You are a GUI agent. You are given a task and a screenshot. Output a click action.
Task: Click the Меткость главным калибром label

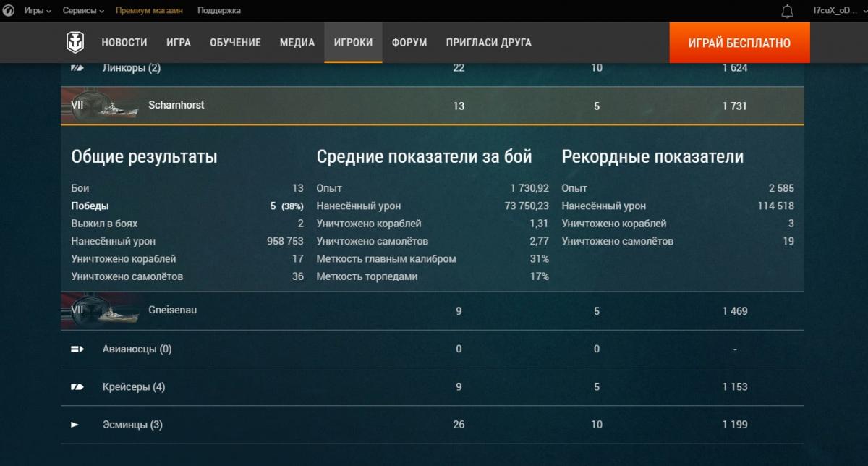tap(386, 259)
